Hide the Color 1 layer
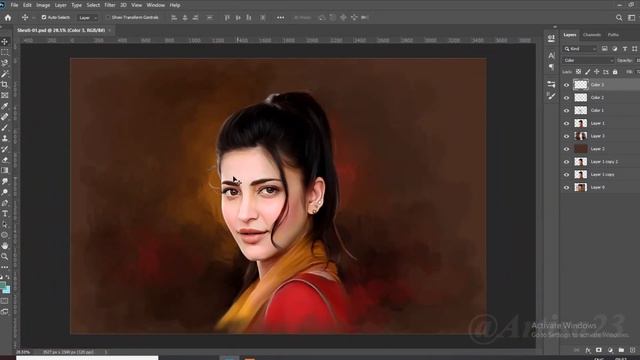The width and height of the screenshot is (640, 360). point(567,111)
